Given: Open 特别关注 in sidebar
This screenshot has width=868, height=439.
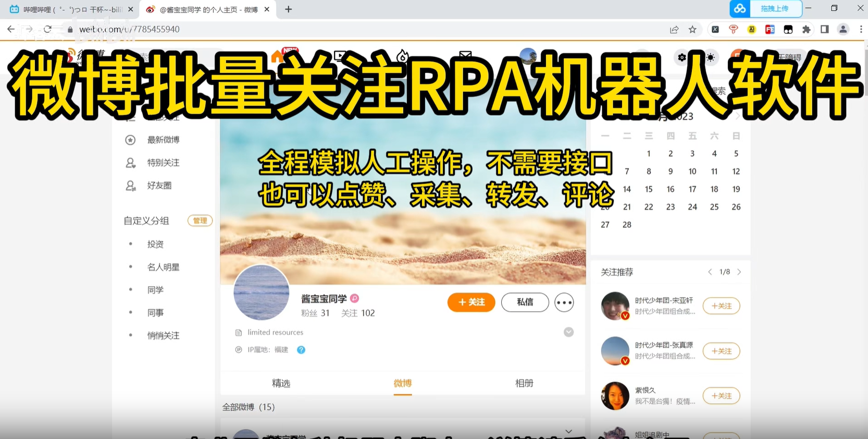Looking at the screenshot, I should pyautogui.click(x=163, y=163).
